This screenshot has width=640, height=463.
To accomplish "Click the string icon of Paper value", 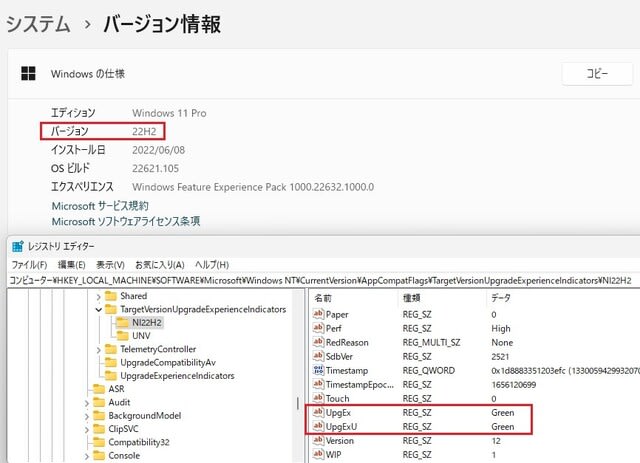I will [318, 314].
